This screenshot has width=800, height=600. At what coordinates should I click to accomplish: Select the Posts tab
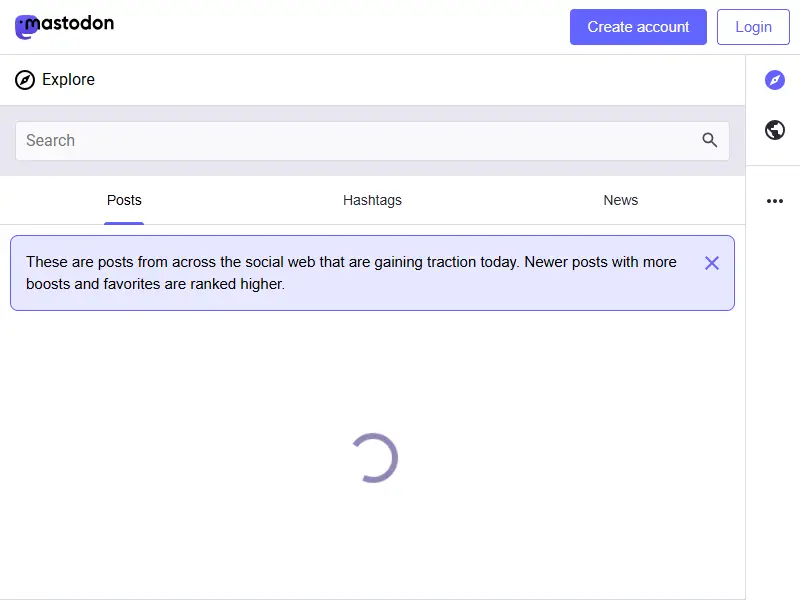tap(124, 201)
